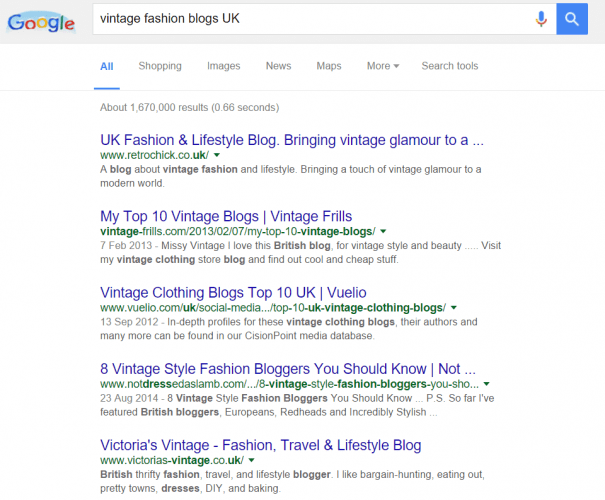Open UK Fashion & Lifestyle Blog result
The width and height of the screenshot is (605, 500).
click(x=292, y=140)
